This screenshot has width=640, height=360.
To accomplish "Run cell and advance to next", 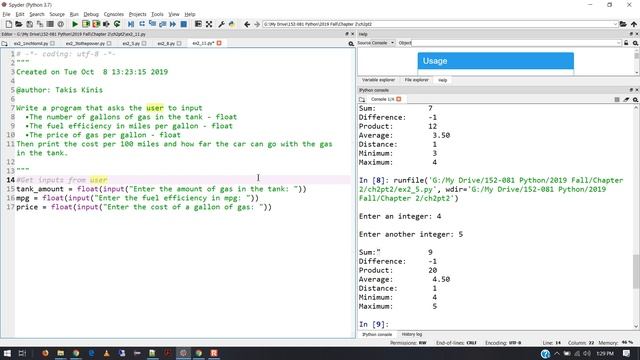I will [96, 24].
